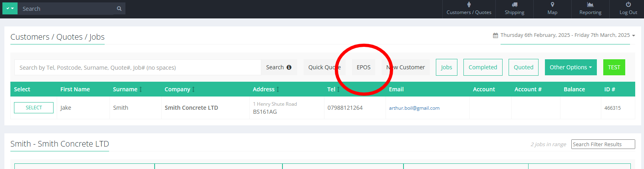Click the Search button with info icon
Screen dimensions: 644x169
[x=279, y=67]
